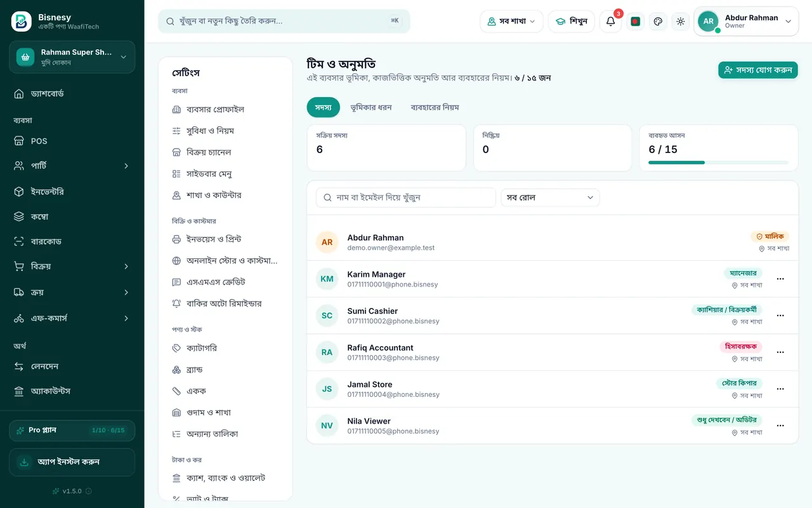This screenshot has height=508, width=812.
Task: Open the options menu for Nila Viewer
Action: point(780,426)
